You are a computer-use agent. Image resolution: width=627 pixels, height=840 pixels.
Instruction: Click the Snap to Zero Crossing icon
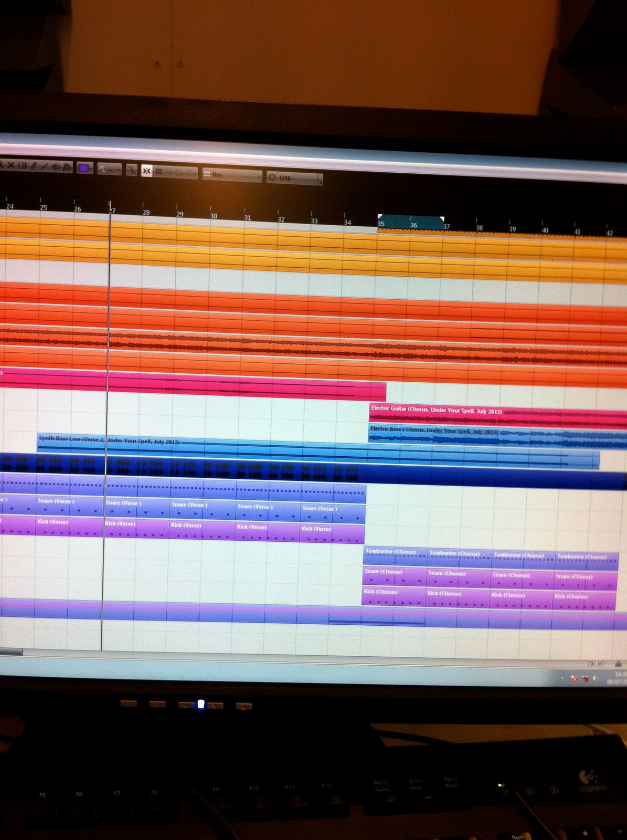point(131,170)
